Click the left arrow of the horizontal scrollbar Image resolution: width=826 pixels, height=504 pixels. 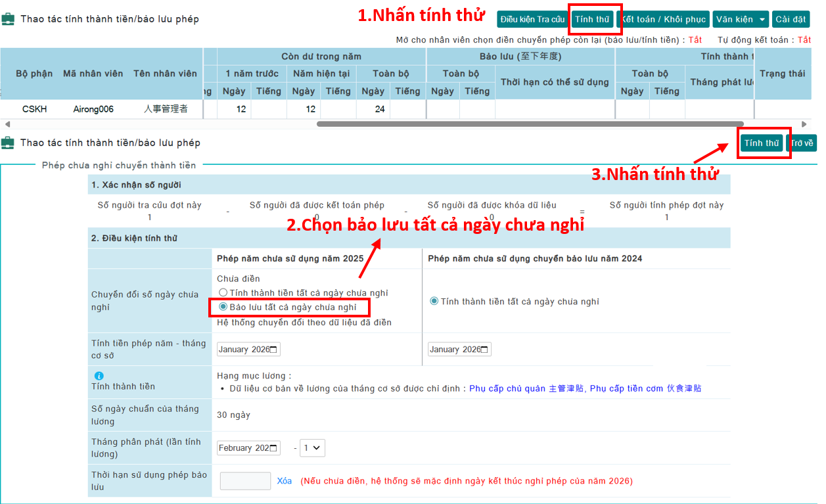(x=7, y=124)
